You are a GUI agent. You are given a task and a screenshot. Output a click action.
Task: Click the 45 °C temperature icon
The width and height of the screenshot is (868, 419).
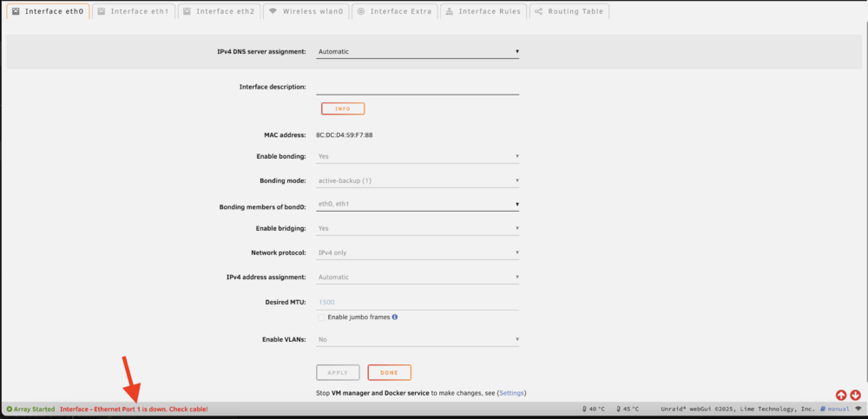tap(619, 409)
